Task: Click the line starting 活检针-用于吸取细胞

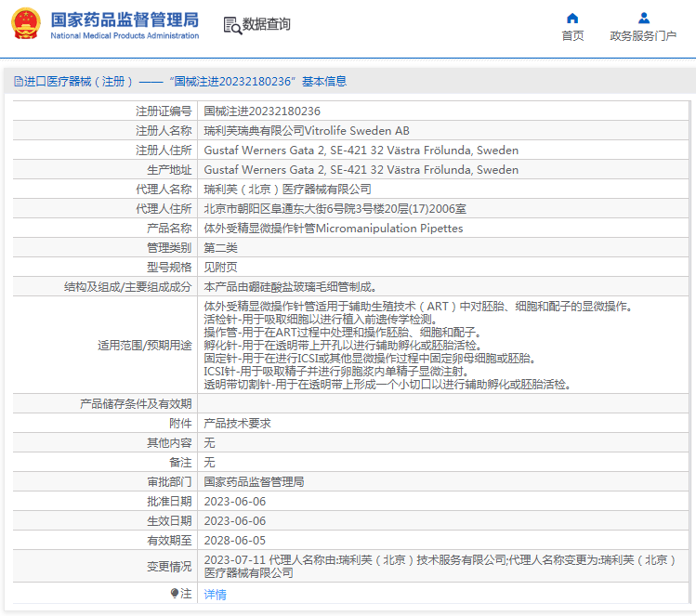Action: coord(321,319)
